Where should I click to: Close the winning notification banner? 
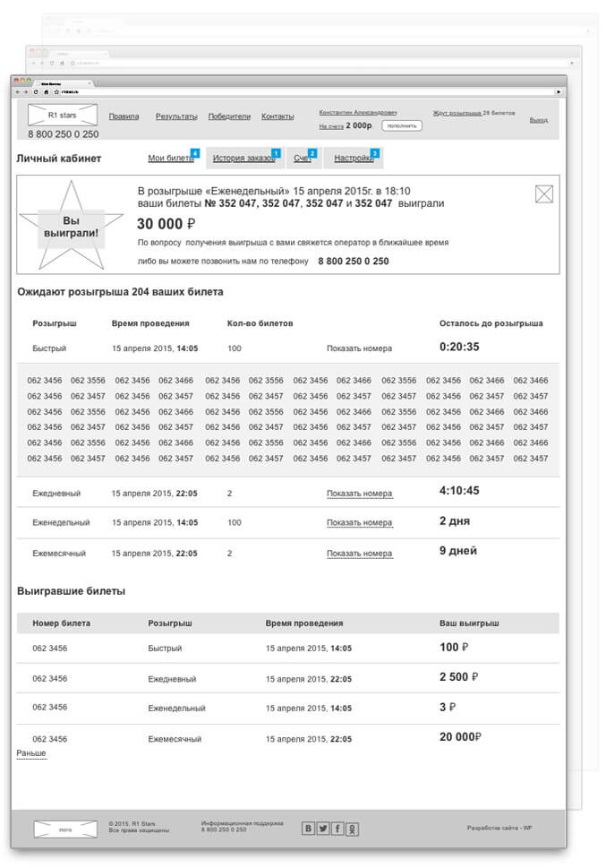(544, 193)
